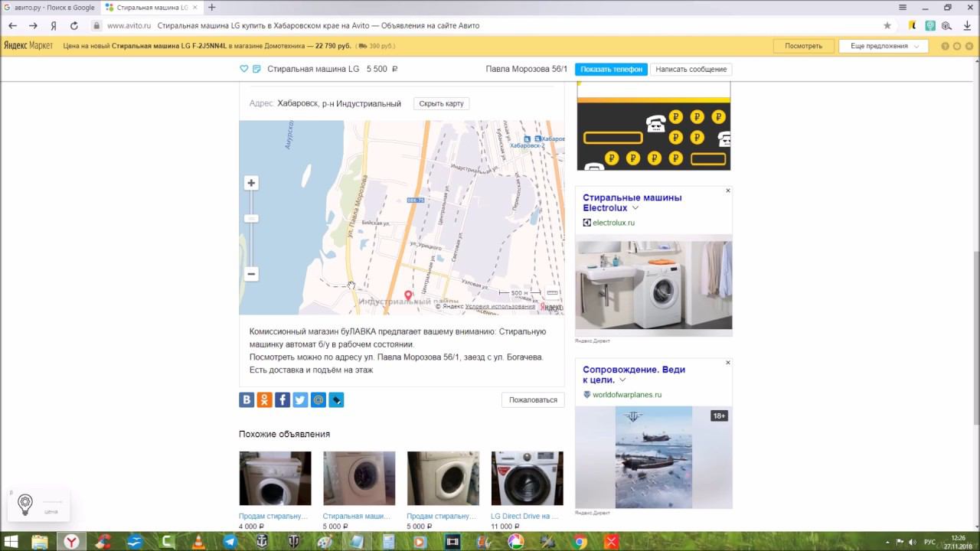The height and width of the screenshot is (551, 980).
Task: Share the listing on Twitter
Action: point(300,399)
